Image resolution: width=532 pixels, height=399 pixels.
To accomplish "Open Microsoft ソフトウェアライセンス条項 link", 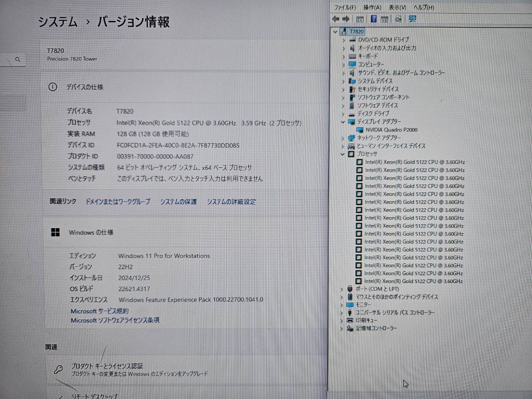I will pyautogui.click(x=115, y=320).
